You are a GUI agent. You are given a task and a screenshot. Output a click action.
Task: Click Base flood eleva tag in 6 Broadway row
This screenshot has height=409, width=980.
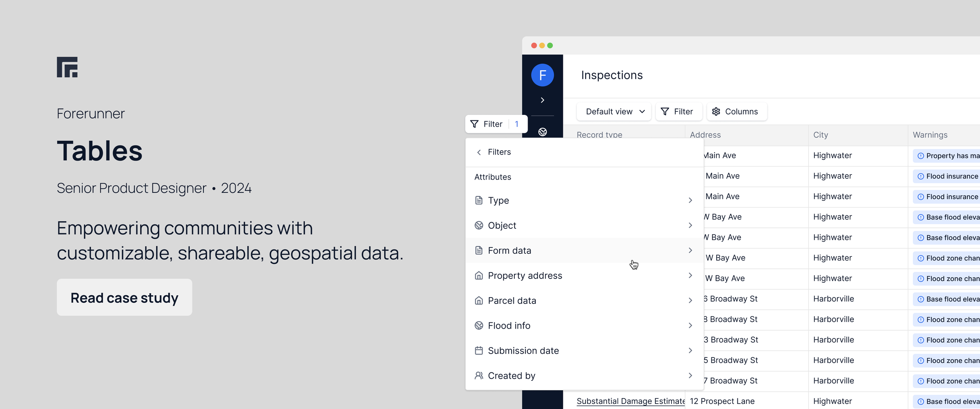tap(947, 299)
